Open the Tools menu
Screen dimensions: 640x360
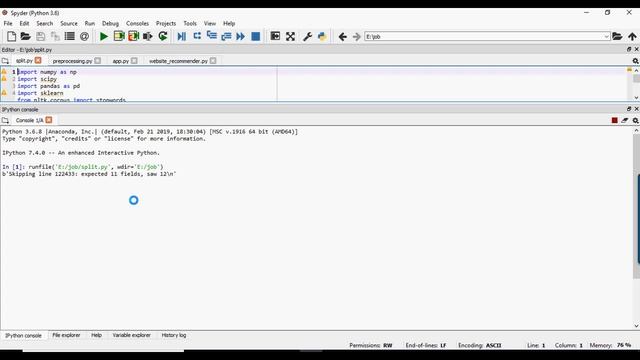(190, 24)
